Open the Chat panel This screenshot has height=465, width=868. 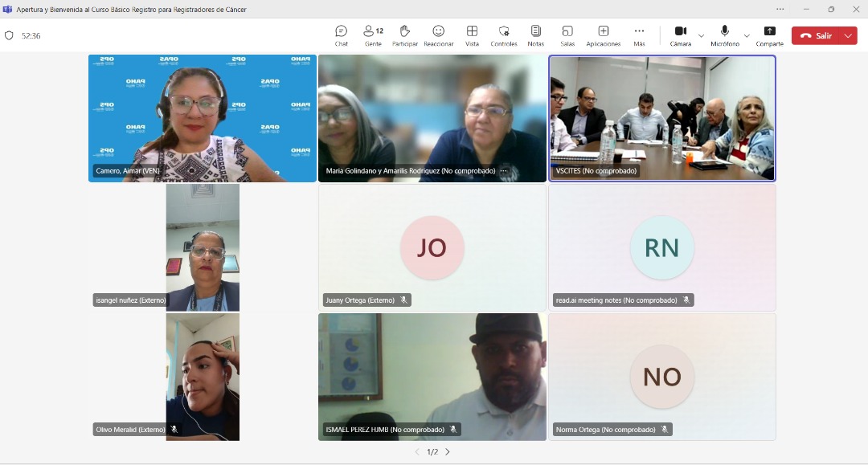pyautogui.click(x=342, y=35)
